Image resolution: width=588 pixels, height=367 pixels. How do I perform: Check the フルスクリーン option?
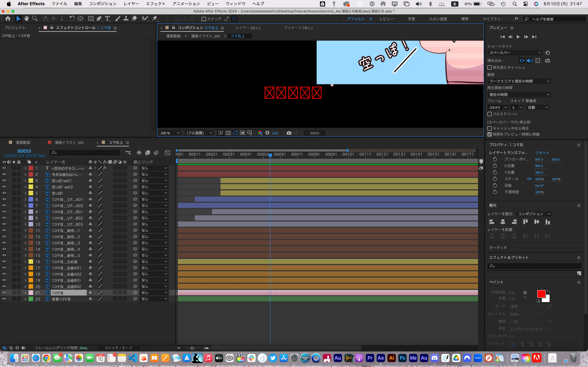[x=490, y=114]
